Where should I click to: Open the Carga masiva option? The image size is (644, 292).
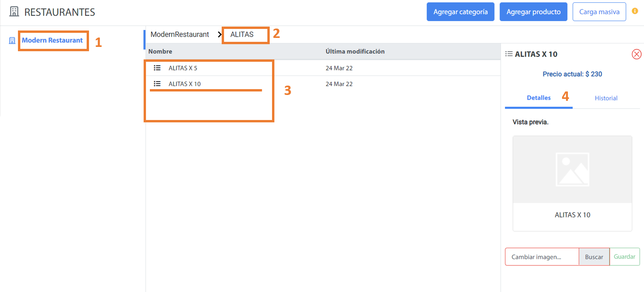click(599, 12)
